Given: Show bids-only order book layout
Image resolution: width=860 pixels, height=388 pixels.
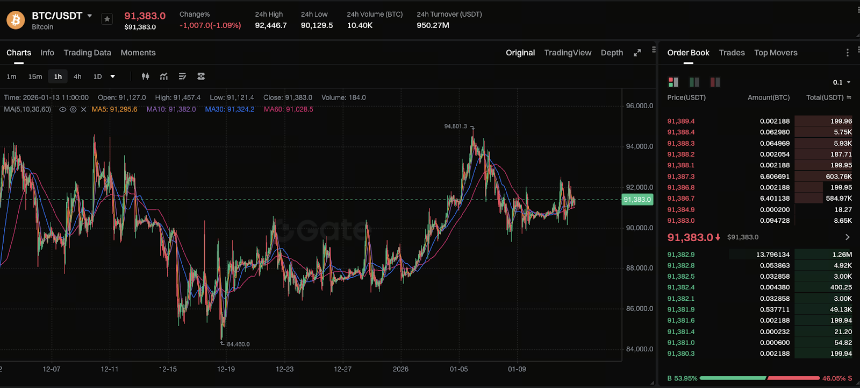Looking at the screenshot, I should (x=694, y=82).
